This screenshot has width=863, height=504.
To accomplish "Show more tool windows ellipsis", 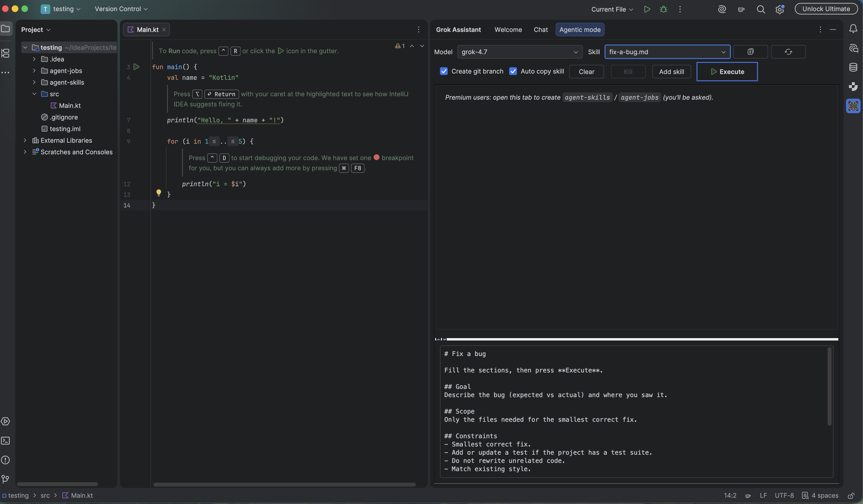I will 6,73.
